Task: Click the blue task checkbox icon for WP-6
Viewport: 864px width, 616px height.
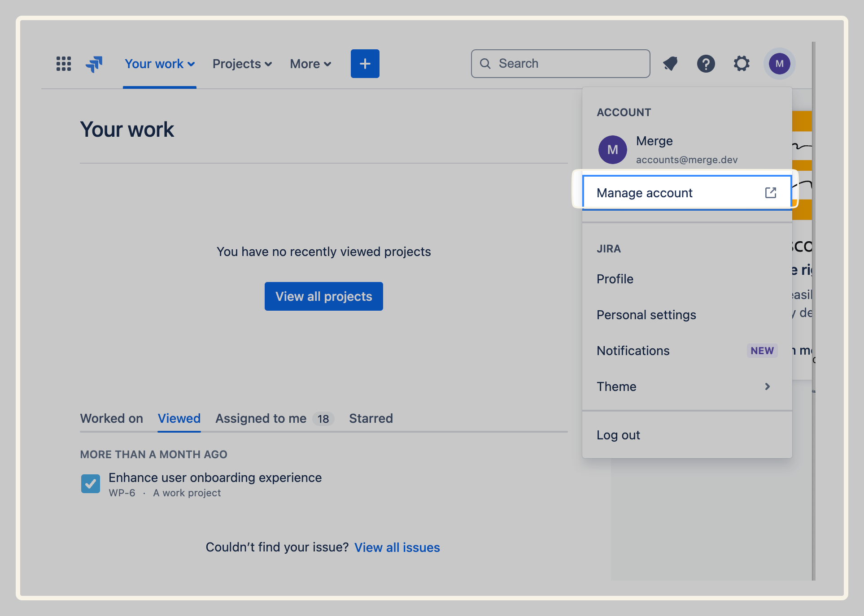Action: pos(91,484)
